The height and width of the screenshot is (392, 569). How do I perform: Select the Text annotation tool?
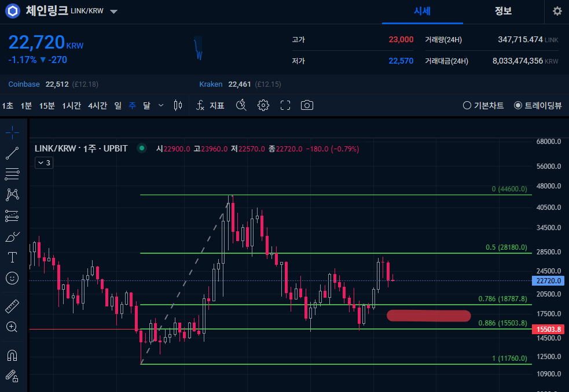tap(12, 257)
